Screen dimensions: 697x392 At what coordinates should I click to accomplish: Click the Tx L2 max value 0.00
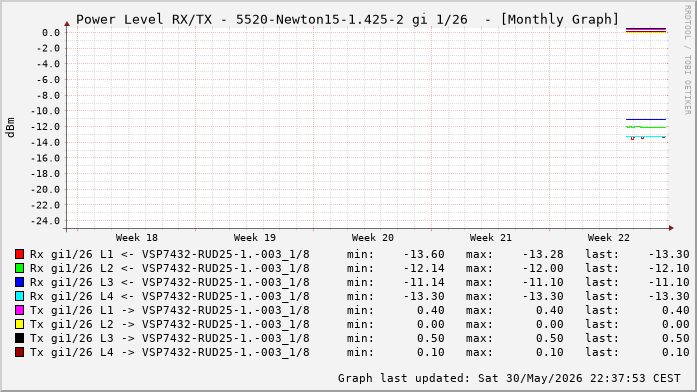(x=549, y=324)
